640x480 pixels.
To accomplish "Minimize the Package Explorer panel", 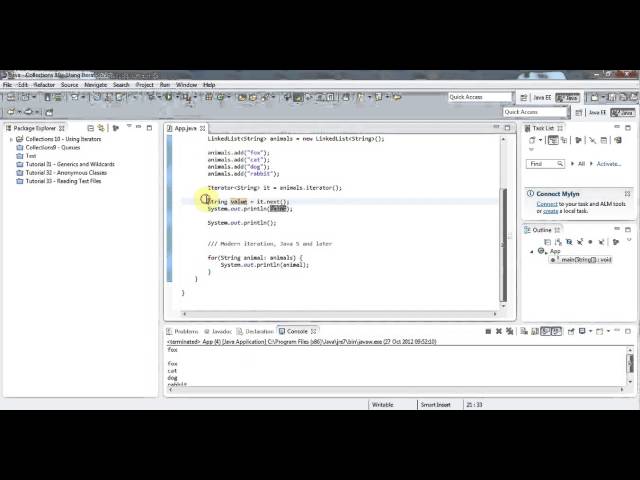I will click(x=139, y=127).
